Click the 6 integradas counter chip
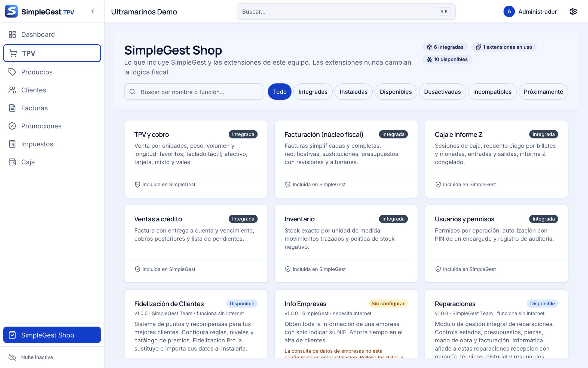 pos(445,47)
